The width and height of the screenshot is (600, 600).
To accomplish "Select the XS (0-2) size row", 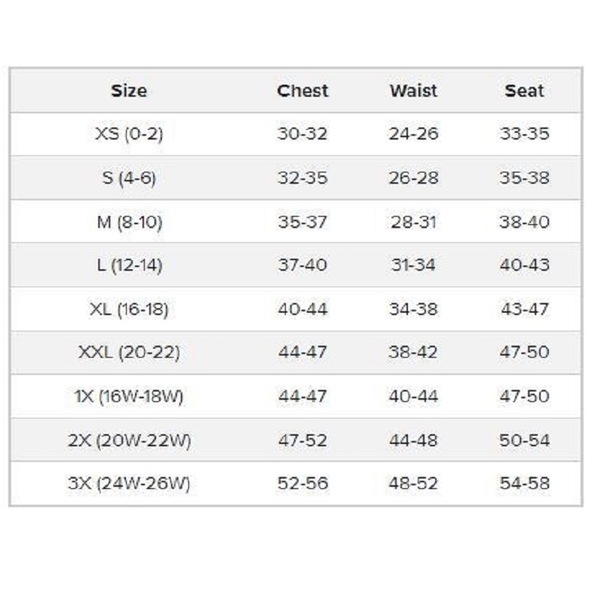I will coord(295,134).
